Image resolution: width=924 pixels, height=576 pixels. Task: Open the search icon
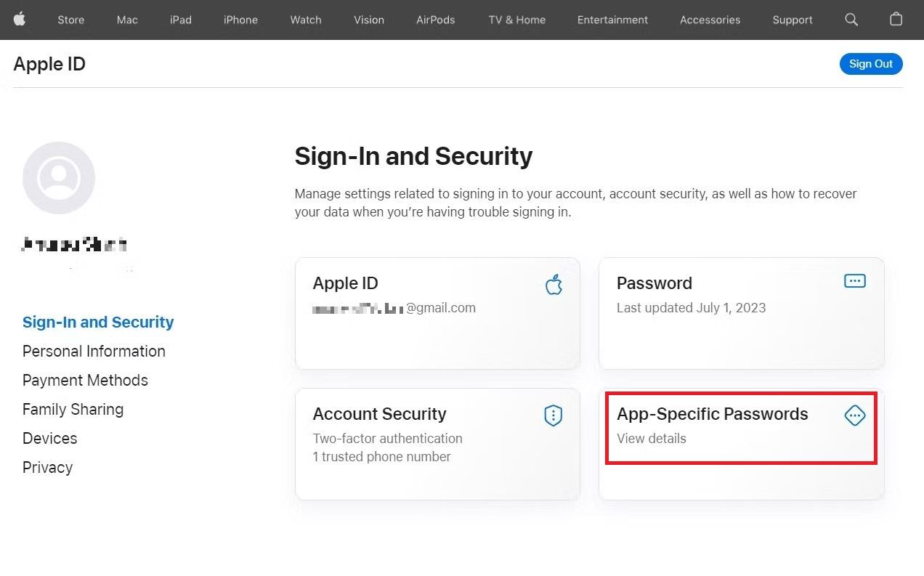click(851, 20)
